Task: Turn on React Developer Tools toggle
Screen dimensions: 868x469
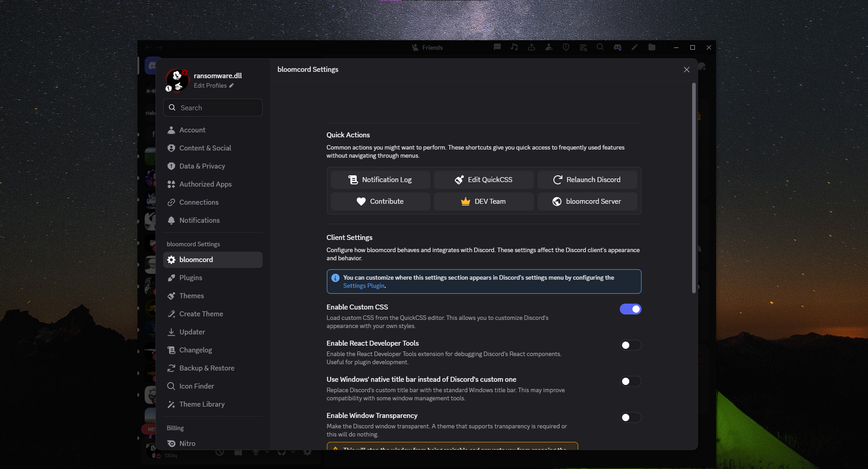Action: point(630,345)
